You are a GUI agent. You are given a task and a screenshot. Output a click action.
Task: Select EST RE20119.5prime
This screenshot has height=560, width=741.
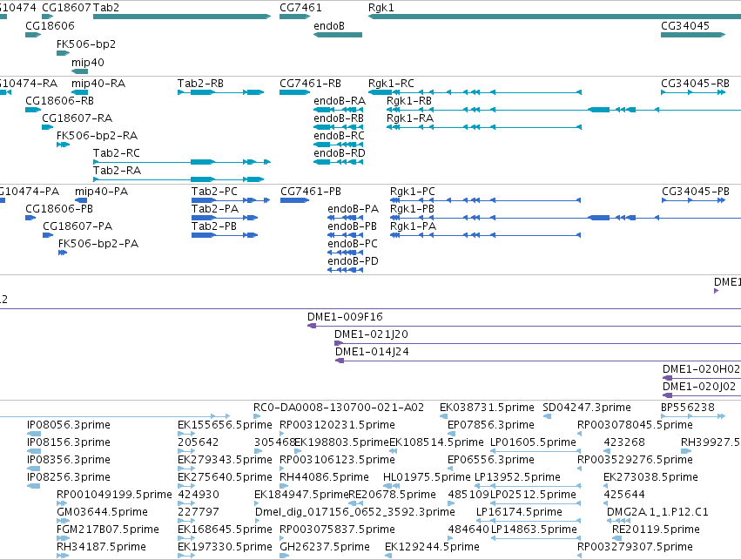pyautogui.click(x=617, y=538)
